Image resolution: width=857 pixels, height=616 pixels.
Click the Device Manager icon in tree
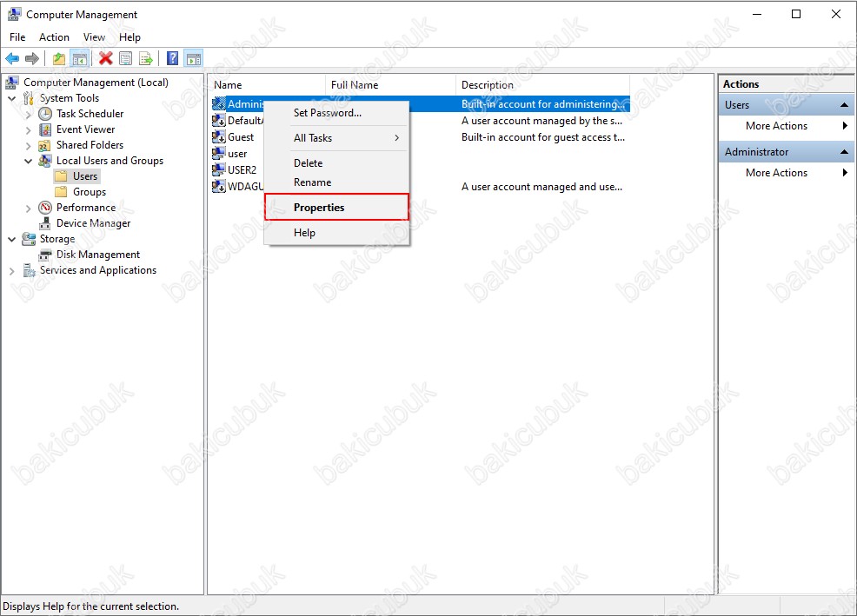click(45, 223)
